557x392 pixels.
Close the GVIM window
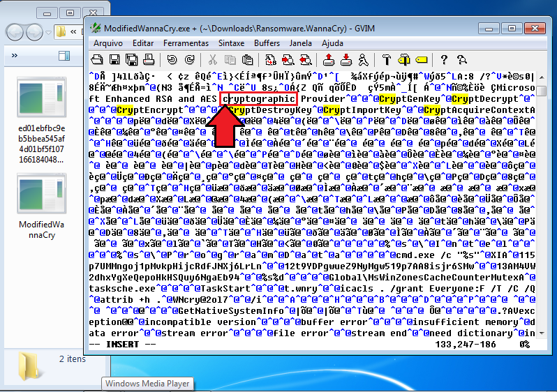pyautogui.click(x=535, y=29)
